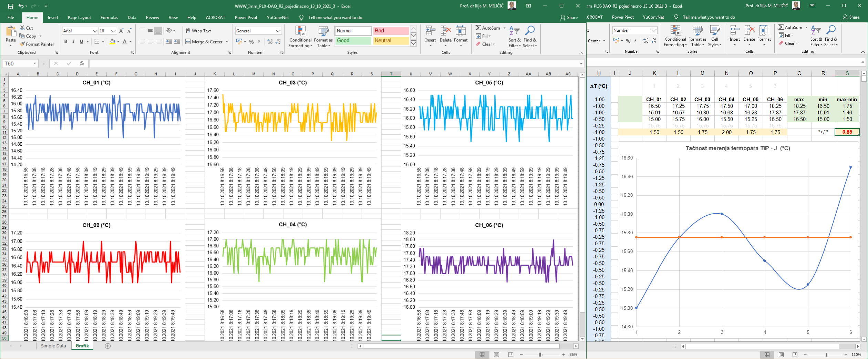Open Cell Styles in right window
The image size is (868, 359).
point(715,37)
